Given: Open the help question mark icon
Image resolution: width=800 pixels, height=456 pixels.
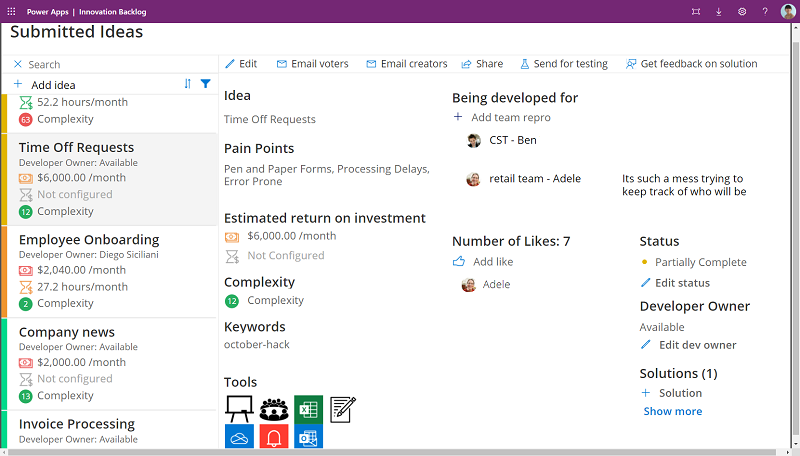Looking at the screenshot, I should click(765, 11).
